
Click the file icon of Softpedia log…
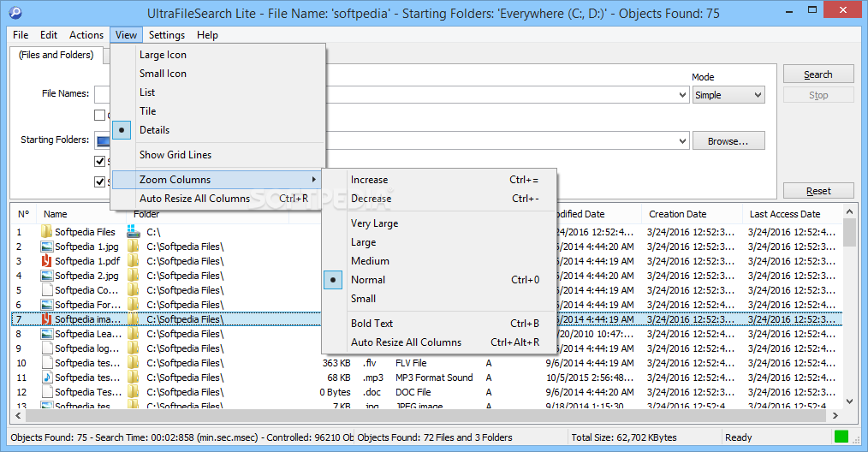pos(46,348)
